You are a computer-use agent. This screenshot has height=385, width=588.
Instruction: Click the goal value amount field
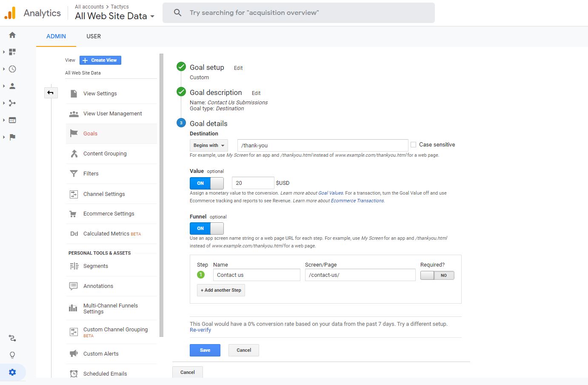pos(253,183)
